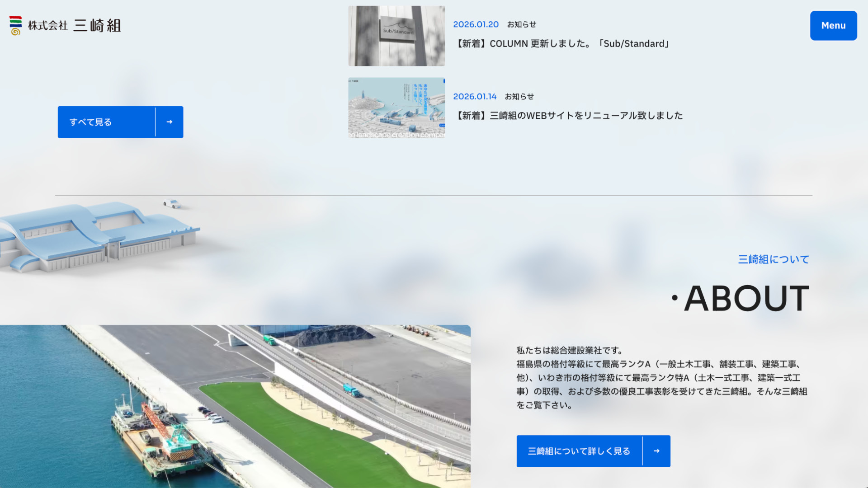Click the aerial harbor photo
The width and height of the screenshot is (868, 488).
235,407
